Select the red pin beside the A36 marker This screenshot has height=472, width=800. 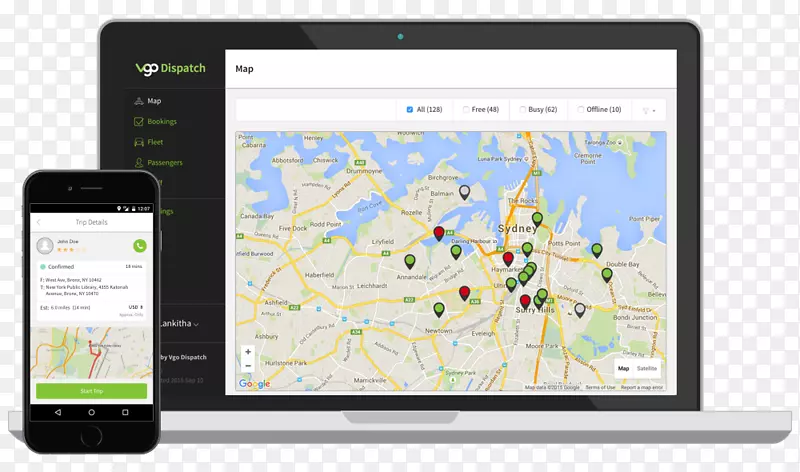[464, 292]
